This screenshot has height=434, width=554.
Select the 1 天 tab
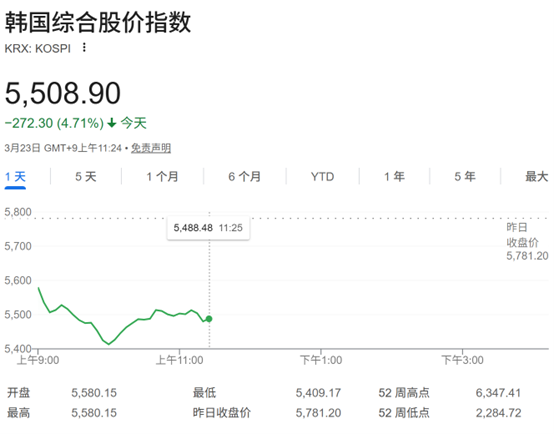pyautogui.click(x=15, y=176)
